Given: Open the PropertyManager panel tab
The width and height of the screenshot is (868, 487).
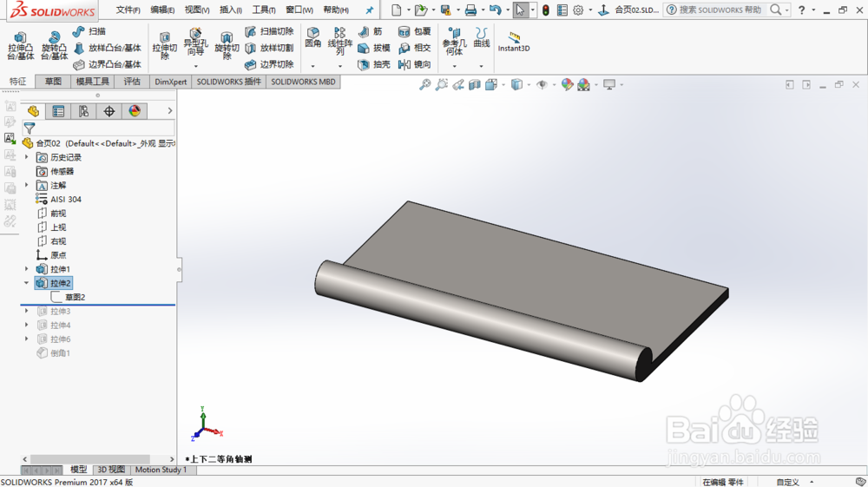Looking at the screenshot, I should tap(58, 111).
